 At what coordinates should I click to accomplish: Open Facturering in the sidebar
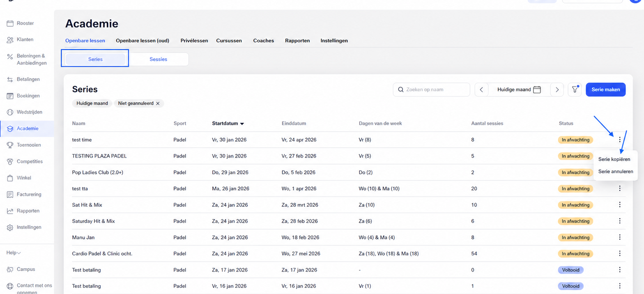tap(29, 195)
